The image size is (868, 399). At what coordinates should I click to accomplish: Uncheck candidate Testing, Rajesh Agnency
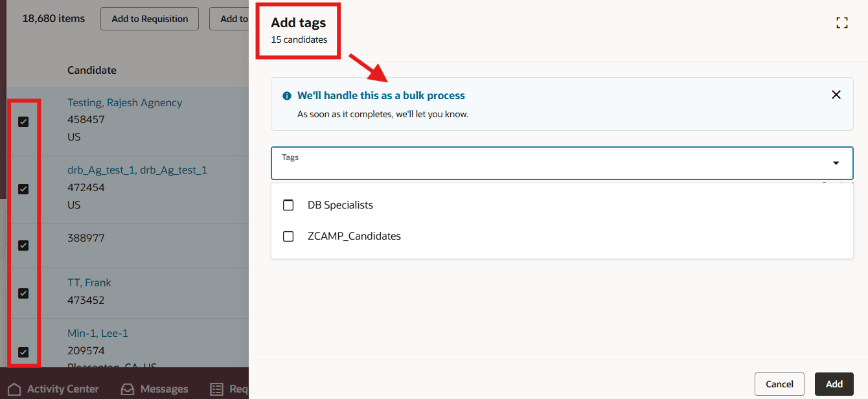pos(23,122)
